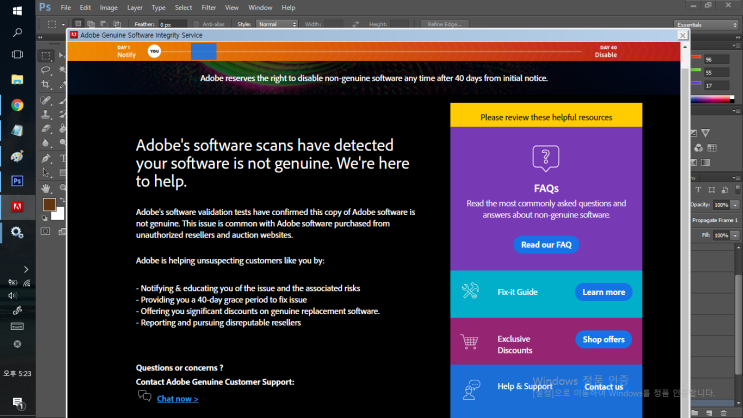This screenshot has height=418, width=743.
Task: Open the layer Fill dropdown arrow
Action: pos(734,236)
